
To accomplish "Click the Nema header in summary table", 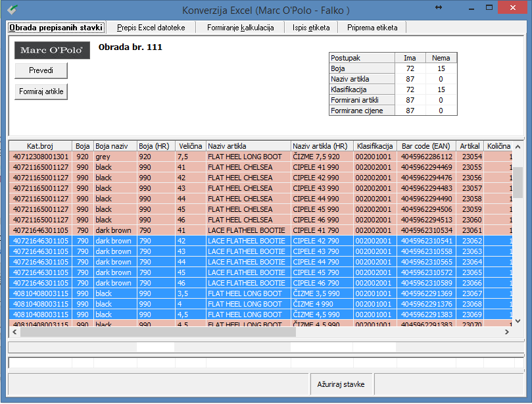I will click(441, 58).
